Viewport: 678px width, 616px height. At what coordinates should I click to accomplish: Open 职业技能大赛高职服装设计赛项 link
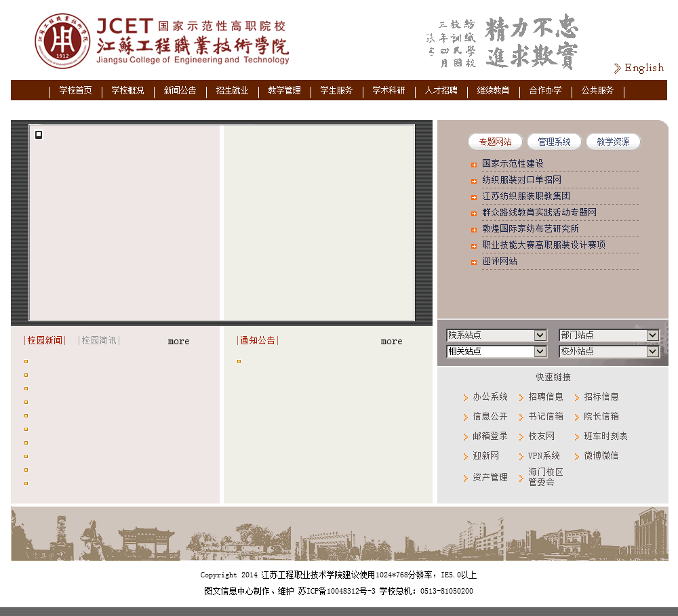coord(544,245)
